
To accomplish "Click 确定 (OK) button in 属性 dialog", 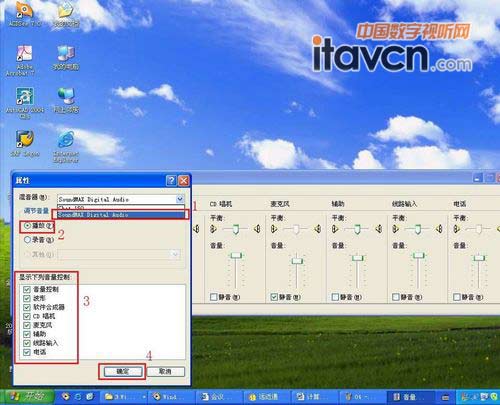I will (x=122, y=371).
